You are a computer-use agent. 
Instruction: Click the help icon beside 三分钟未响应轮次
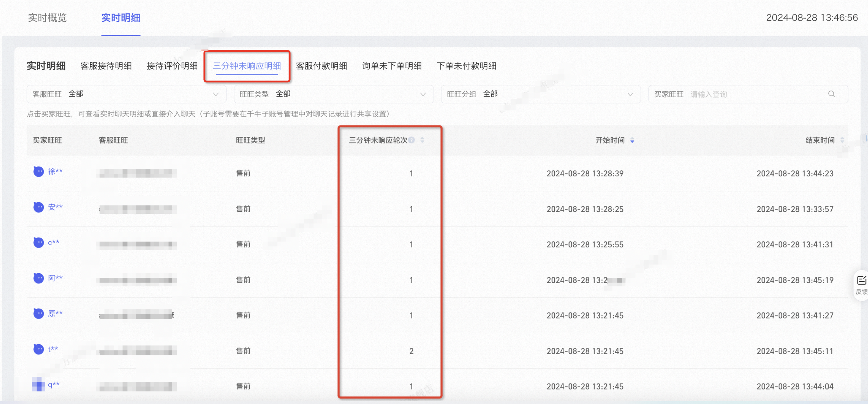click(411, 140)
